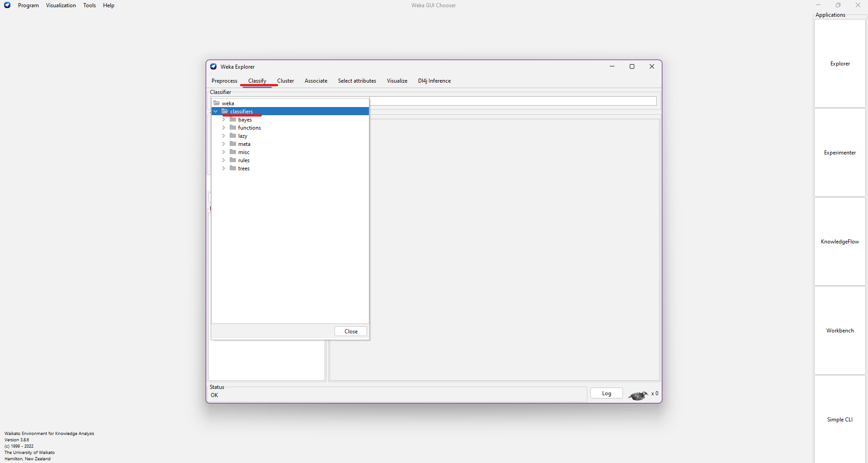Screen dimensions: 868x463
Task: Close the classifier chooser popup
Action: (351, 332)
